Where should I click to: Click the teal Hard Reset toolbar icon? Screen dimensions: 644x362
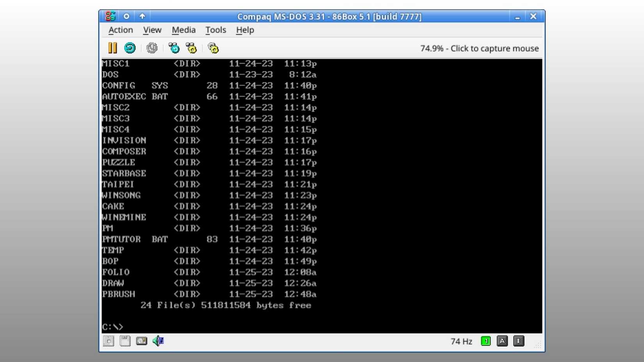[130, 48]
